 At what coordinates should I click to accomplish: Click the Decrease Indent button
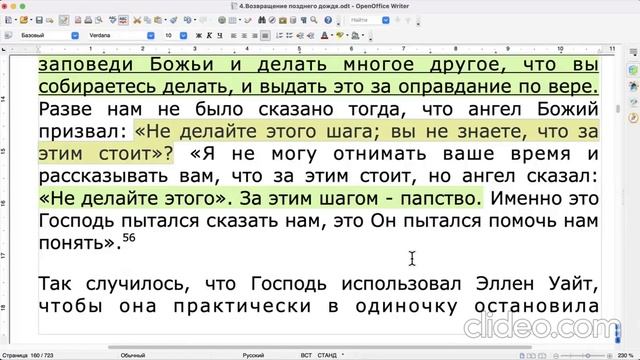[x=300, y=36]
